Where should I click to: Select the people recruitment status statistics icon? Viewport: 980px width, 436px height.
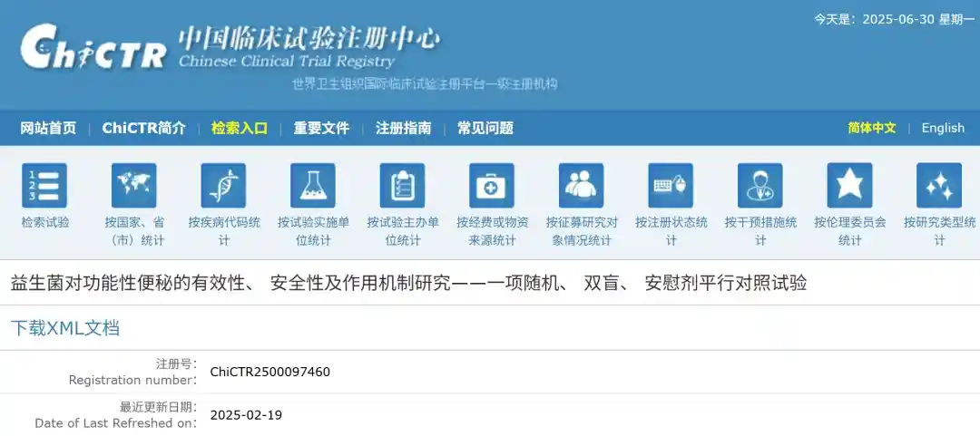pyautogui.click(x=582, y=186)
